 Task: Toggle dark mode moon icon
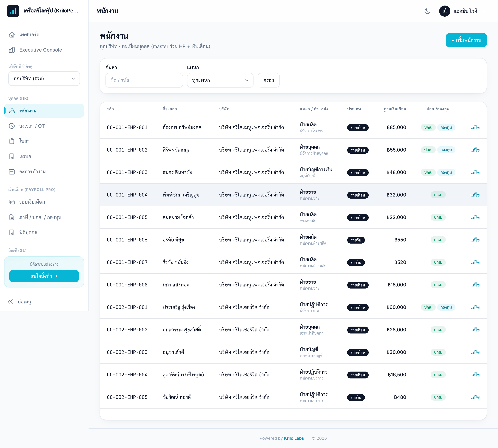[x=427, y=11]
